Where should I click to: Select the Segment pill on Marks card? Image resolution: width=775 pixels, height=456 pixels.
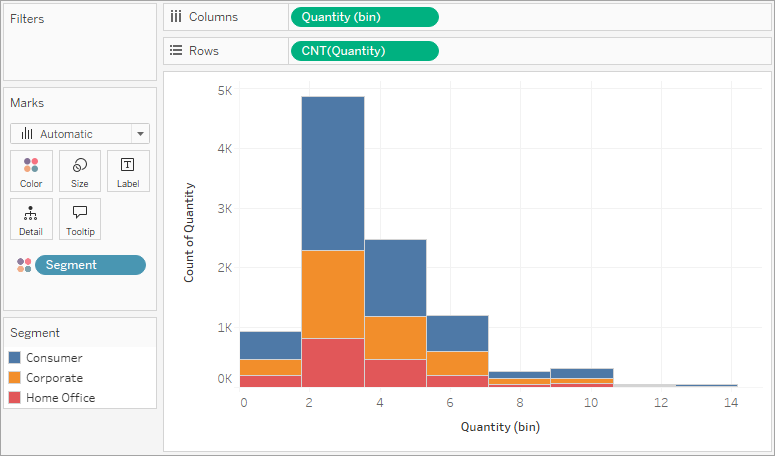click(x=90, y=265)
